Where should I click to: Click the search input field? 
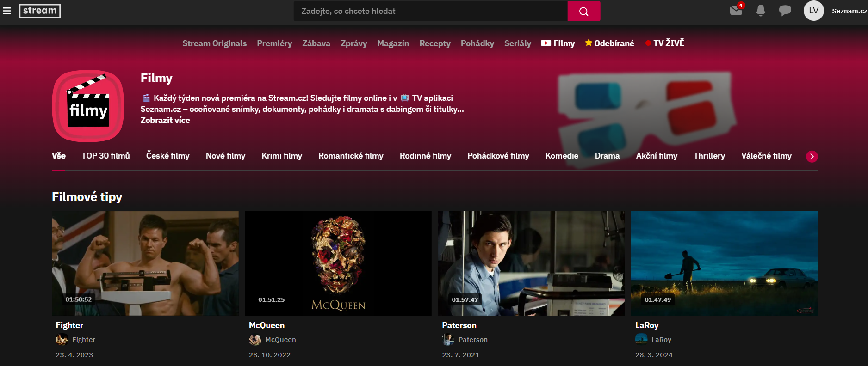[x=430, y=11]
